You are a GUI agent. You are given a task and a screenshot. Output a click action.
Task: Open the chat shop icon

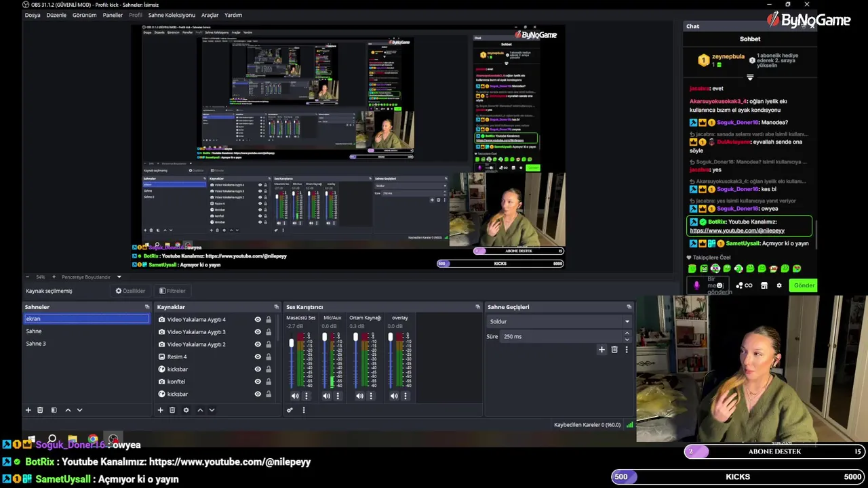coord(764,285)
